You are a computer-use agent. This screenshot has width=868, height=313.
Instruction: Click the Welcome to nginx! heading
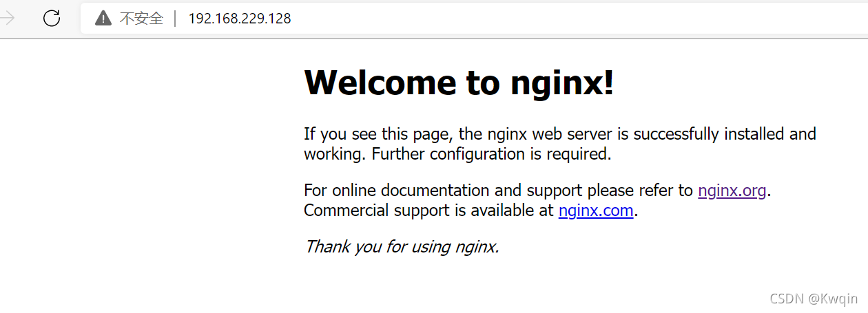click(x=459, y=83)
